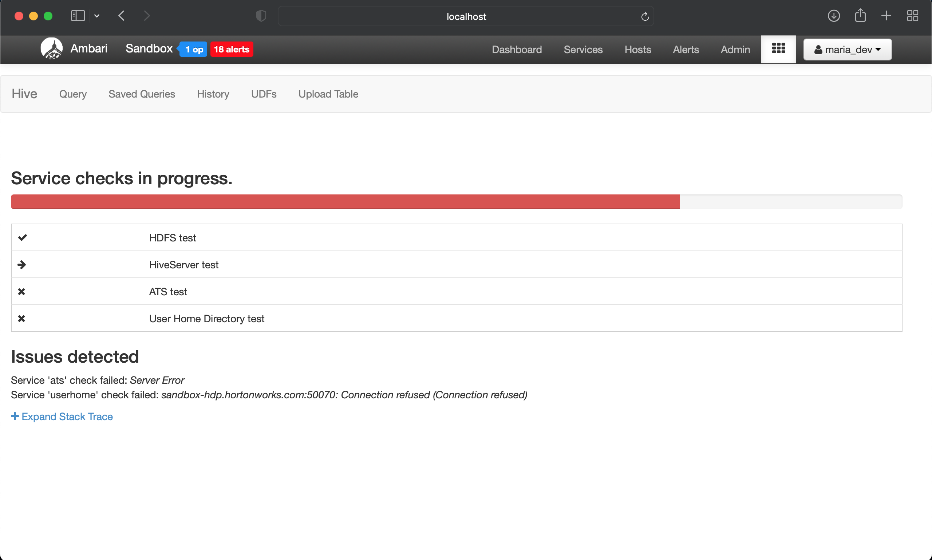Screen dimensions: 932x560
Task: Open a new browser tab with the plus icon
Action: pyautogui.click(x=886, y=16)
